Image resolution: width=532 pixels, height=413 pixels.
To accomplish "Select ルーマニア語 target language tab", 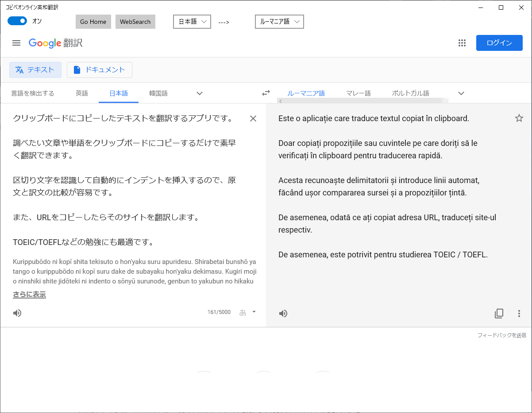I will pyautogui.click(x=306, y=93).
